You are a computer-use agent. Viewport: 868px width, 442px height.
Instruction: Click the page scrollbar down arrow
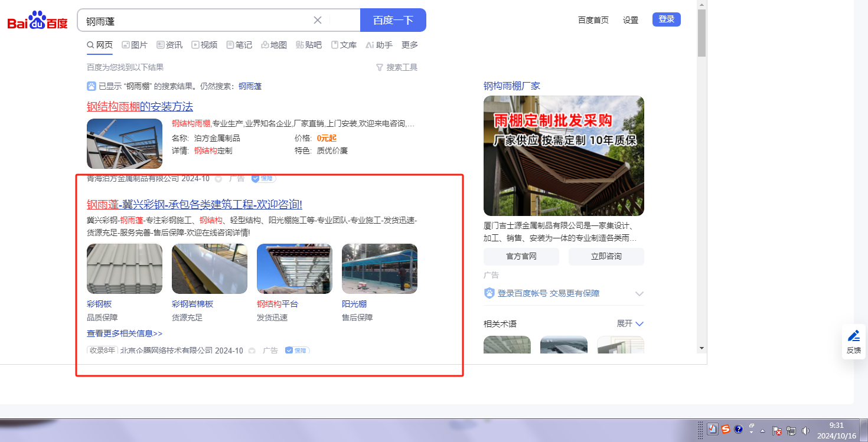click(x=701, y=349)
